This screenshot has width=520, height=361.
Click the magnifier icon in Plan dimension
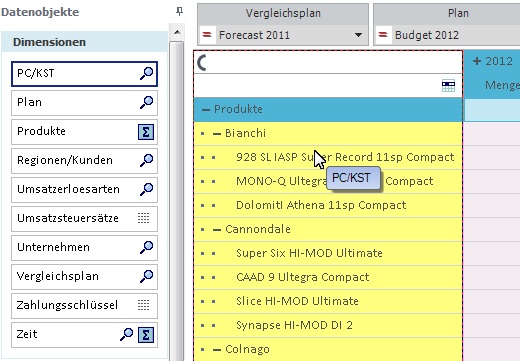(x=146, y=102)
